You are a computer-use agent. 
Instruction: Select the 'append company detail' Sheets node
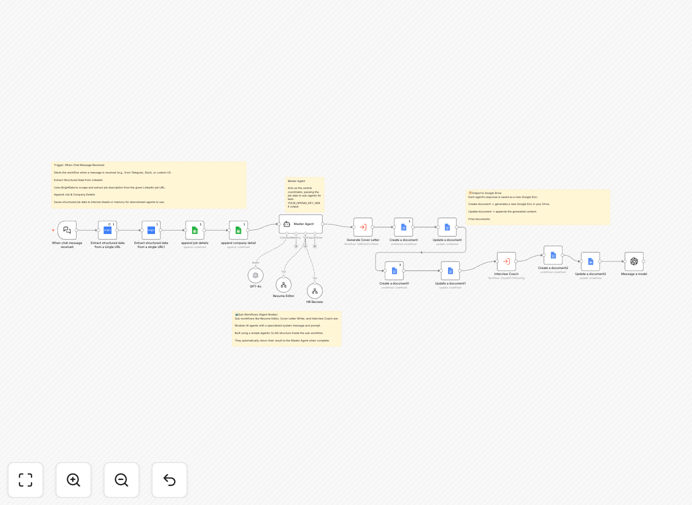click(x=238, y=230)
